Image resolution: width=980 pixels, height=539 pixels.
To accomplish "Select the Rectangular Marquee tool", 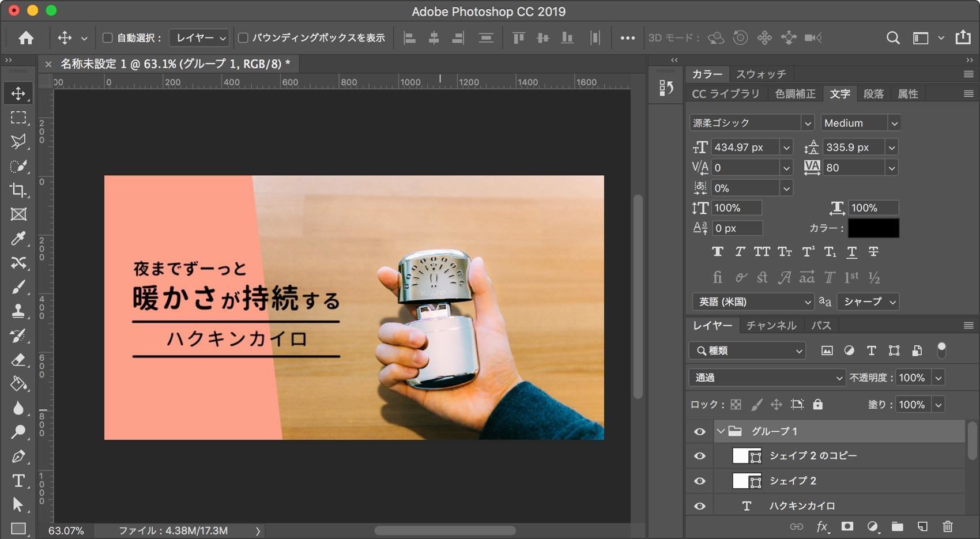I will (18, 118).
